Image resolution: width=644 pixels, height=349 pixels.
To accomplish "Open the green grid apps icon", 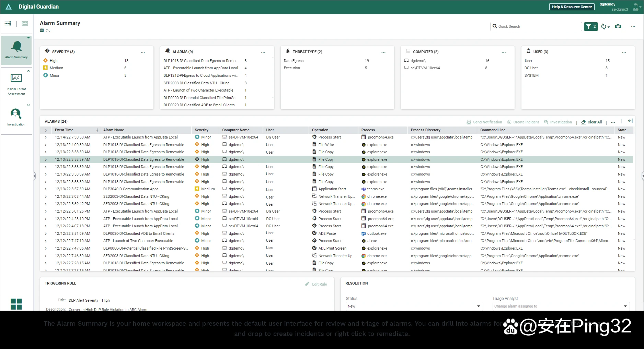I will tap(16, 304).
